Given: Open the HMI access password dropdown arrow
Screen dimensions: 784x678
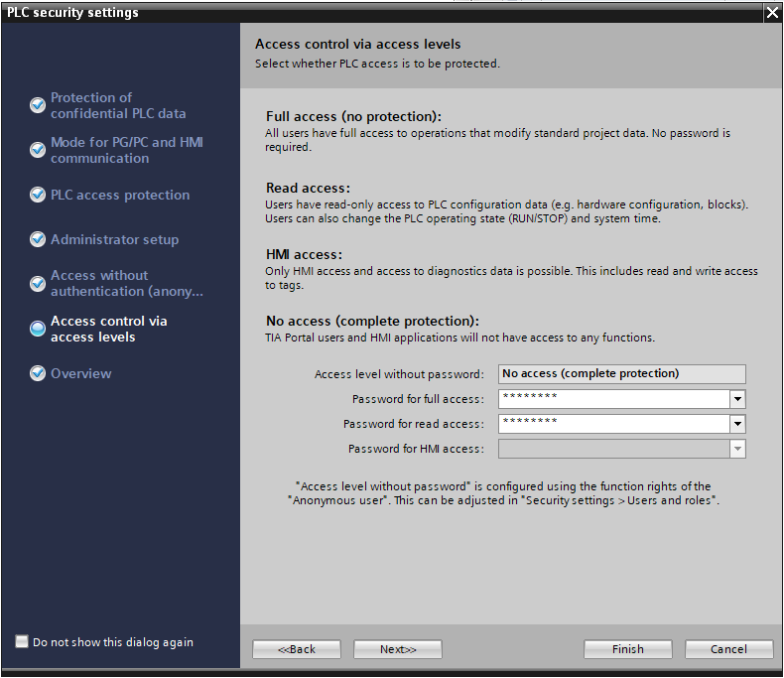Looking at the screenshot, I should tap(736, 449).
